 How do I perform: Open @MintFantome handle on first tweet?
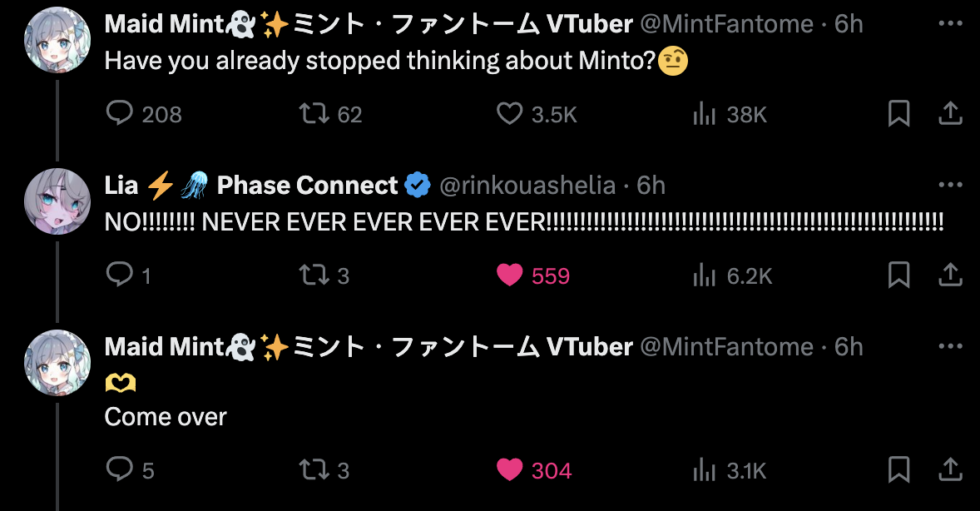point(725,24)
